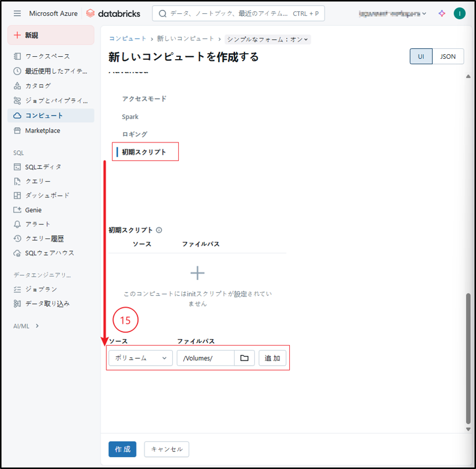Open SQLエディタ in the sidebar
Viewport: 476px width, 469px height.
pyautogui.click(x=43, y=167)
